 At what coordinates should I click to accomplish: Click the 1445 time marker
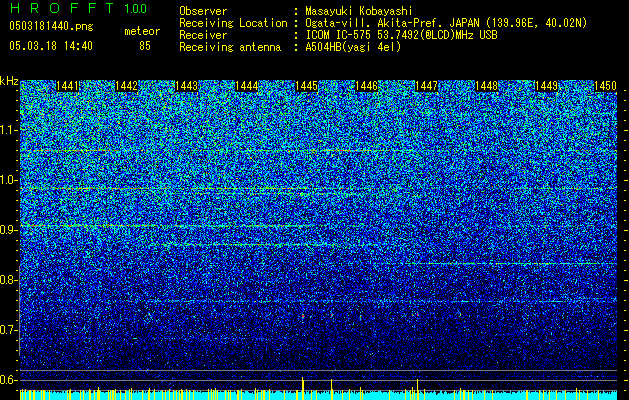click(x=306, y=86)
